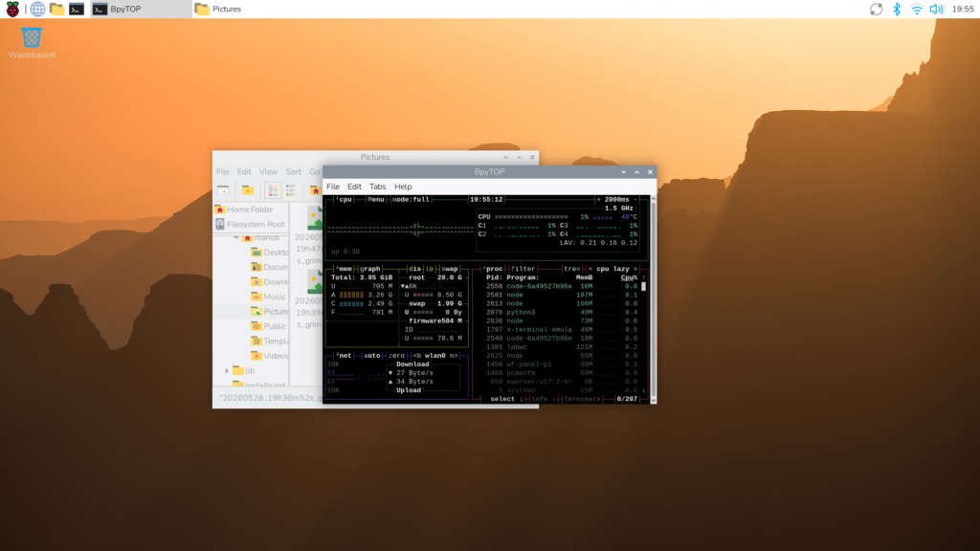Select process row labwc
Viewport: 980px width, 551px height.
[x=561, y=346]
